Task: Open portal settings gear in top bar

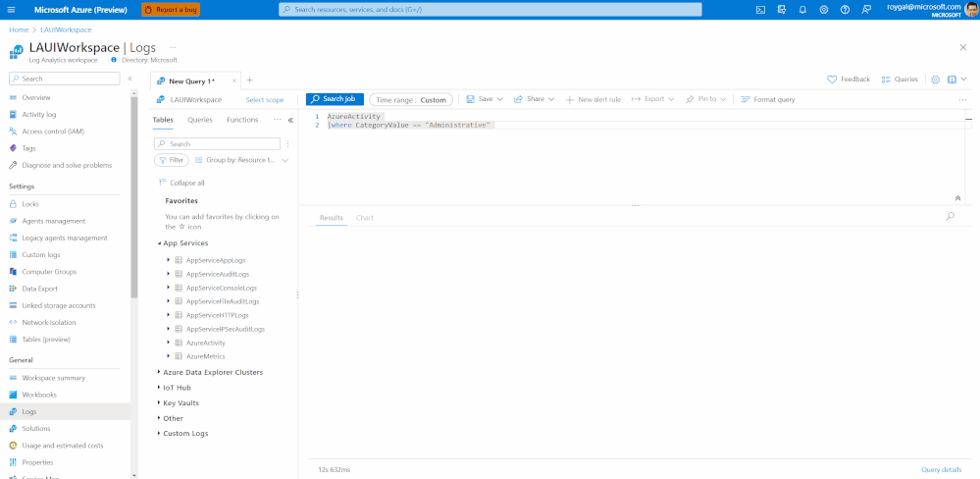Action: point(824,10)
